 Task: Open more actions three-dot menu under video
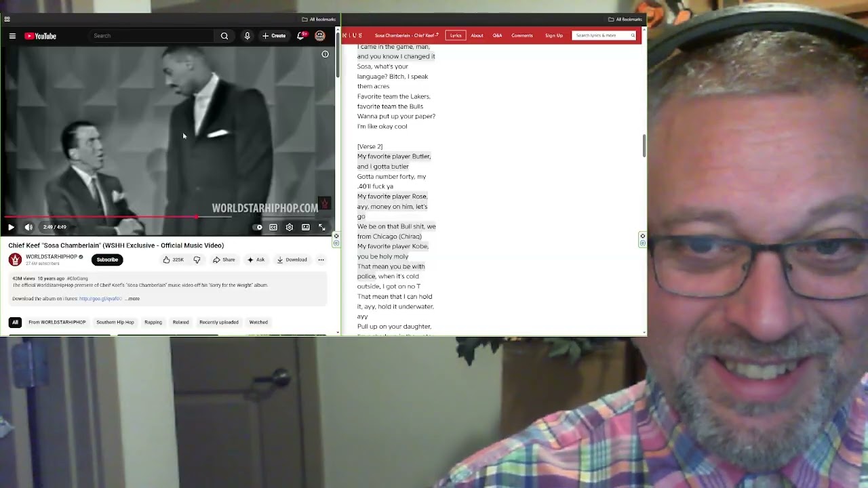pos(321,260)
